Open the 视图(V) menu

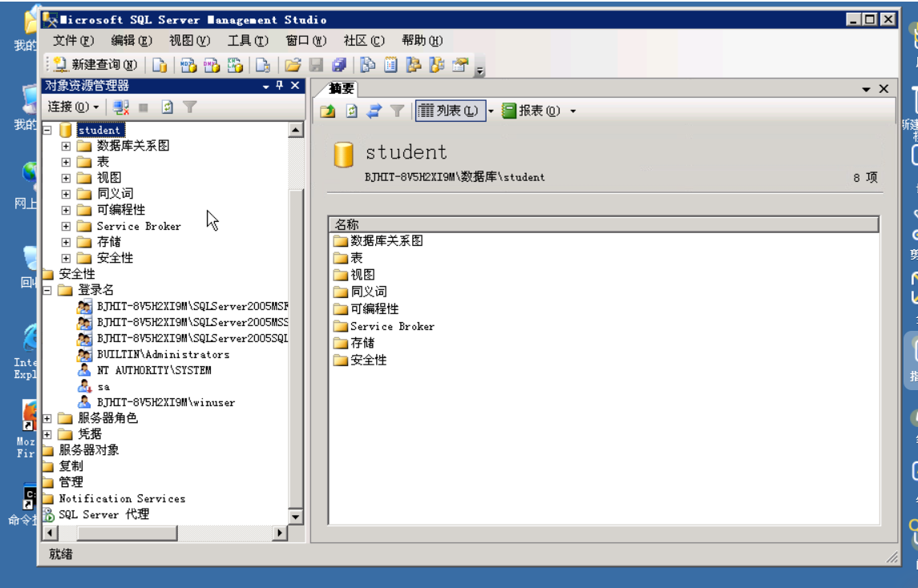pyautogui.click(x=189, y=40)
